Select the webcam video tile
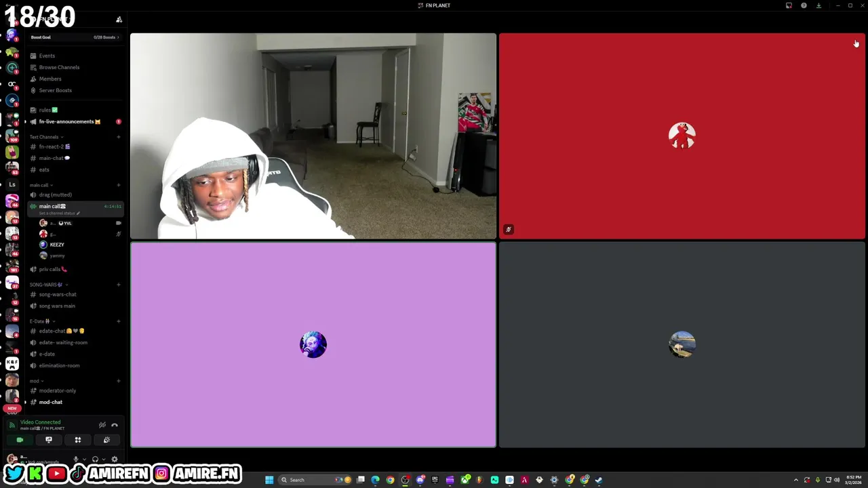The image size is (868, 488). [x=313, y=136]
